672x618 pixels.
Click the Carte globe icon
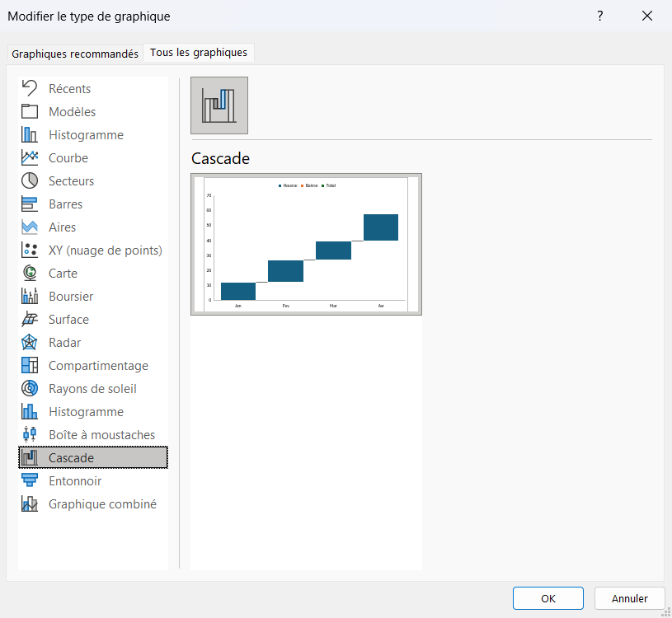30,274
